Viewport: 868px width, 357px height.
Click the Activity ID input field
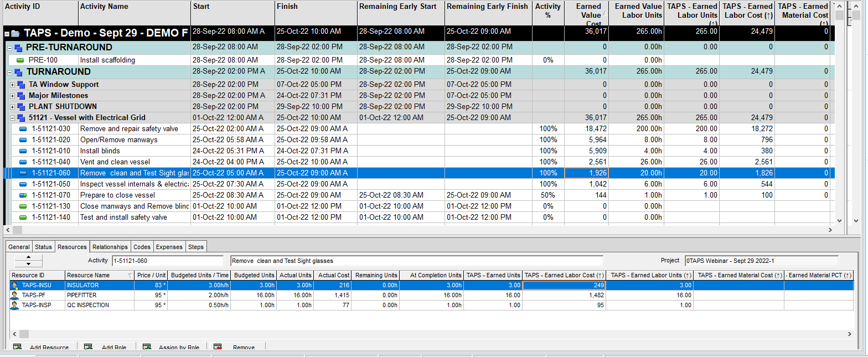[x=167, y=261]
